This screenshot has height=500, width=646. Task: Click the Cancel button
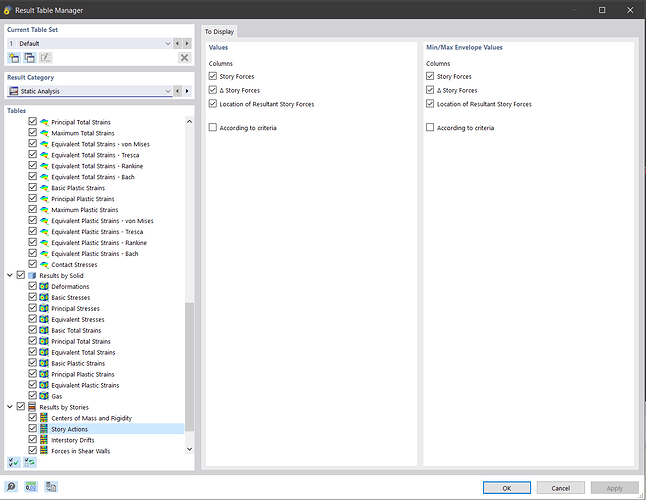(560, 487)
